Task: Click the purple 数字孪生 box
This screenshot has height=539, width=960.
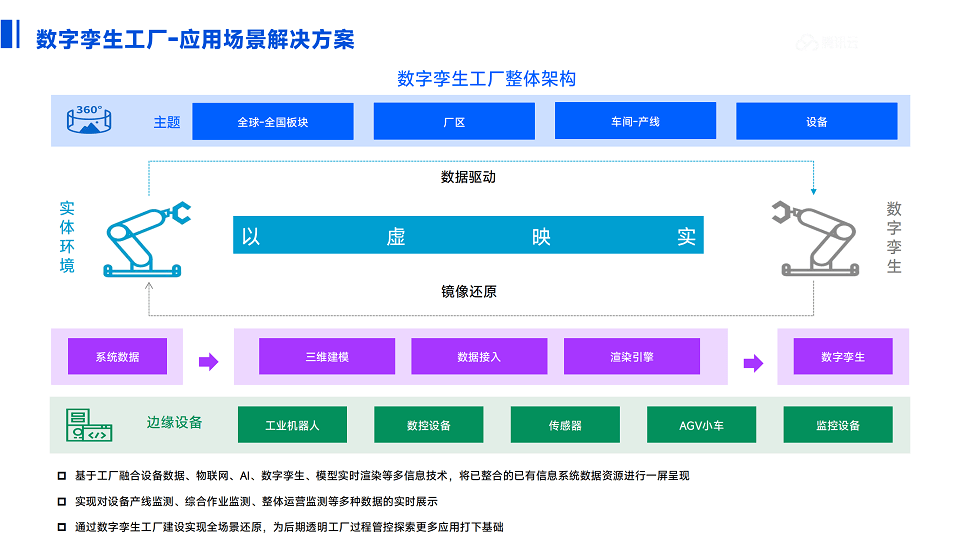Action: [x=843, y=356]
